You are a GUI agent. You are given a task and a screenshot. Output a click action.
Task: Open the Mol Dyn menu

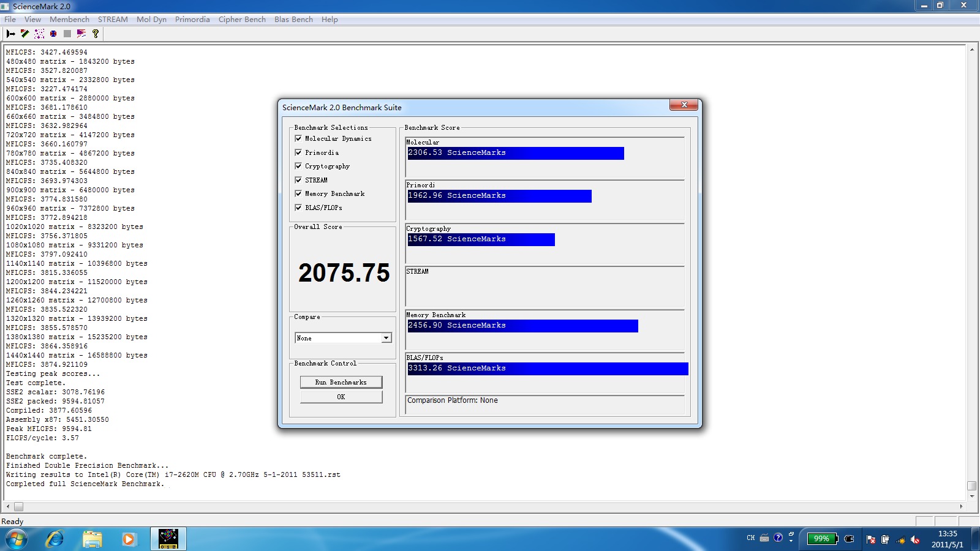point(151,19)
